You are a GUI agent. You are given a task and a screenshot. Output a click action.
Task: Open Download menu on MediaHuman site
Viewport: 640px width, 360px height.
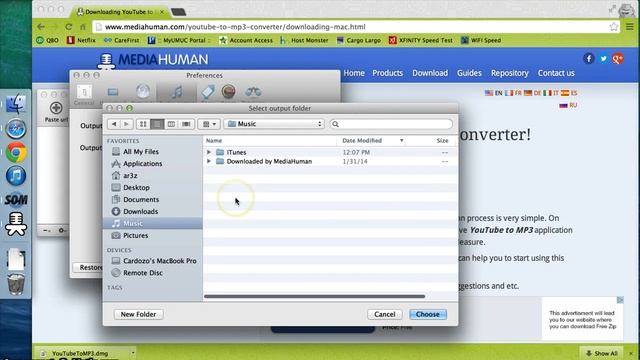430,73
